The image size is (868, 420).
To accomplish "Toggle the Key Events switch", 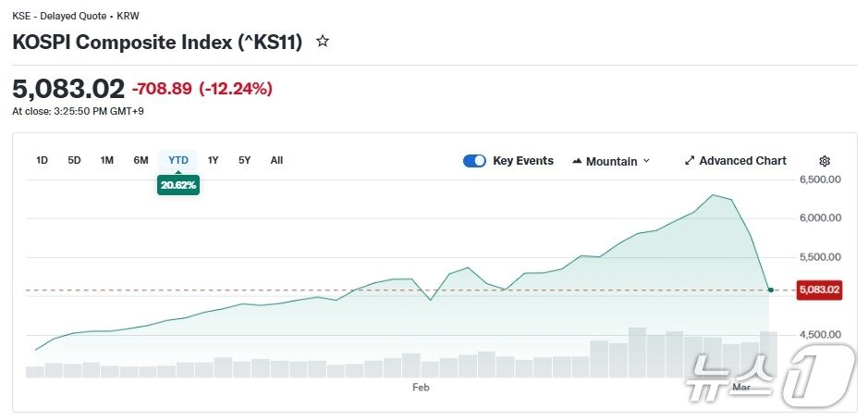I will (474, 161).
